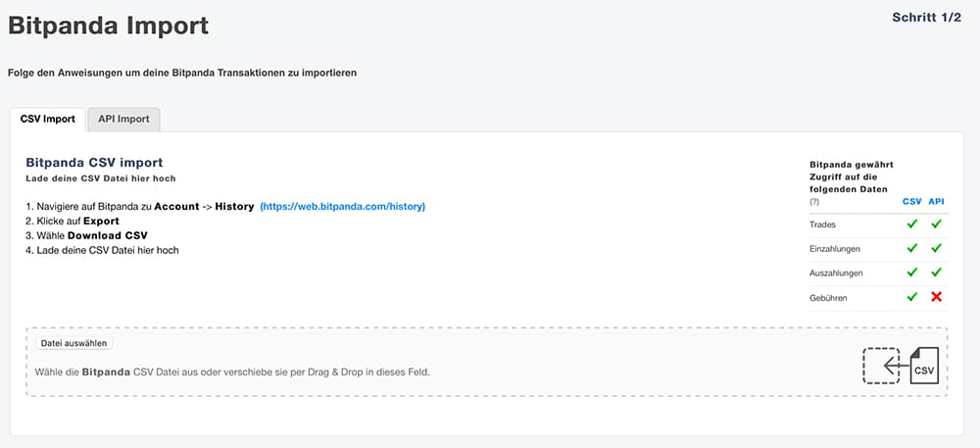Switch to the API Import tab
Image resolution: width=980 pixels, height=448 pixels.
coord(123,120)
